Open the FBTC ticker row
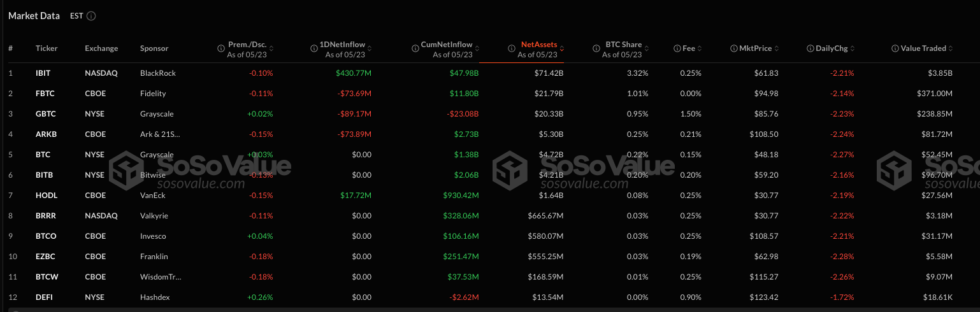The height and width of the screenshot is (312, 980). pyautogui.click(x=45, y=94)
